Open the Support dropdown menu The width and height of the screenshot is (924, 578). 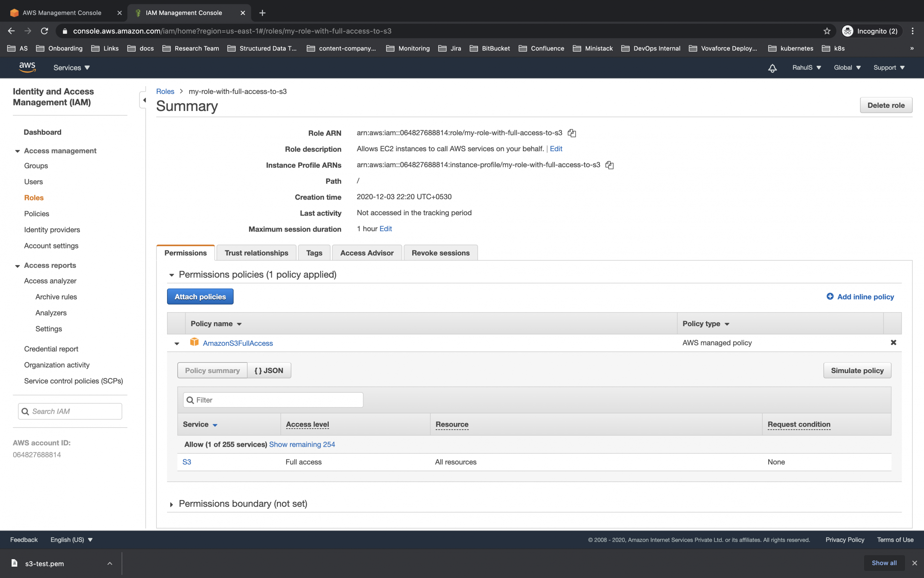tap(888, 68)
